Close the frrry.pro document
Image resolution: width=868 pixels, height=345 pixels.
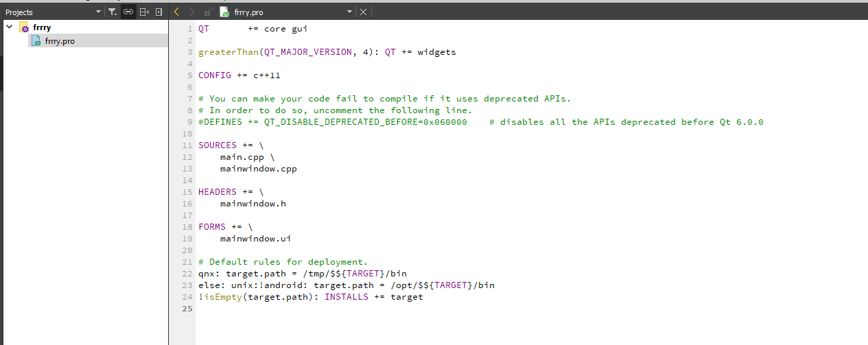point(364,12)
